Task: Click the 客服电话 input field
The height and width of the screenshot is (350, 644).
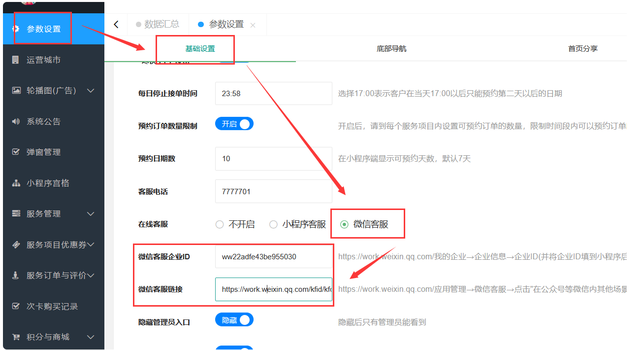Action: tap(274, 191)
